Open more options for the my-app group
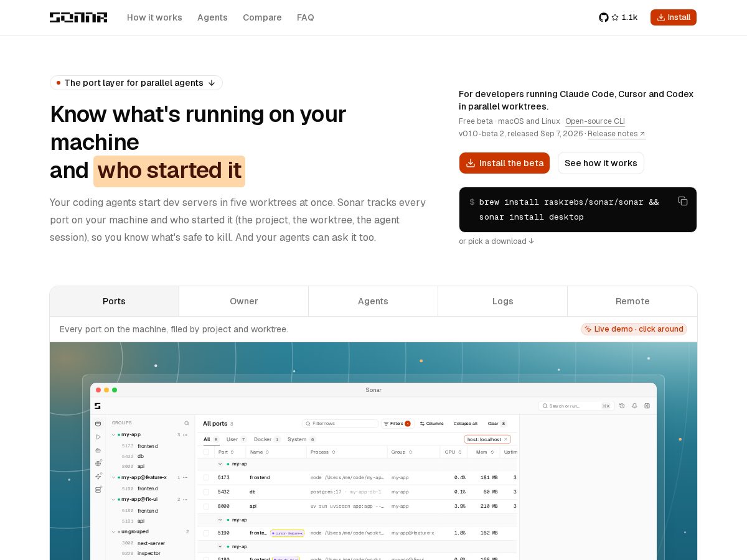 (x=186, y=434)
